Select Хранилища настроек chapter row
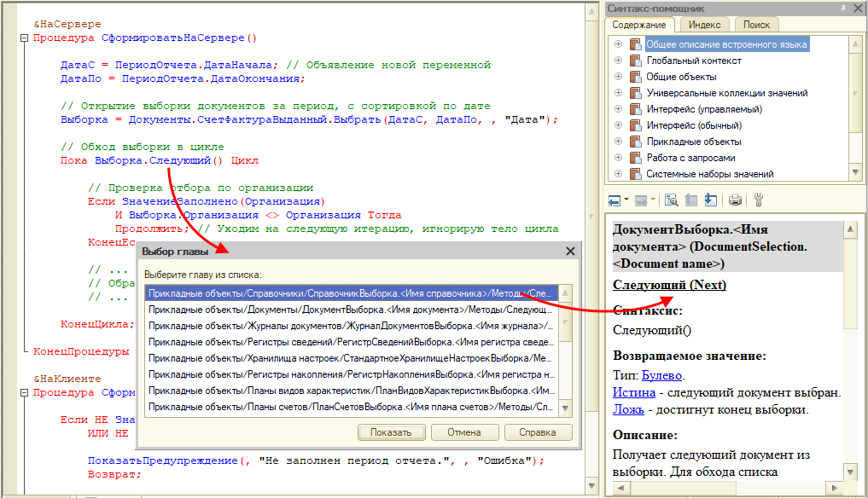 point(352,358)
